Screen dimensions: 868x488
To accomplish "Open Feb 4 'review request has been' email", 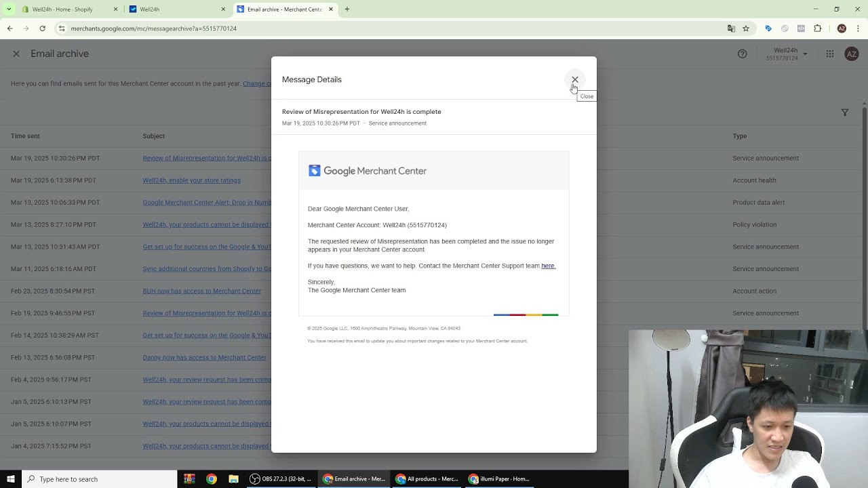I will pos(207,380).
